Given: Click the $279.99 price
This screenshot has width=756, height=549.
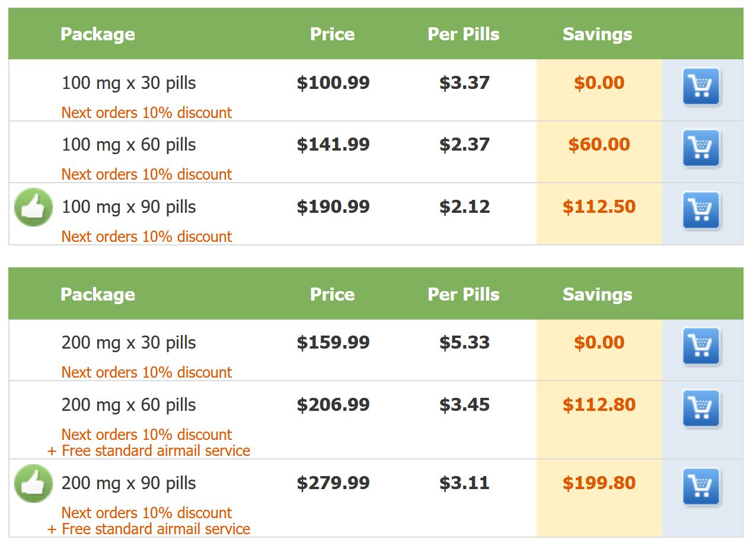Looking at the screenshot, I should (x=333, y=483).
